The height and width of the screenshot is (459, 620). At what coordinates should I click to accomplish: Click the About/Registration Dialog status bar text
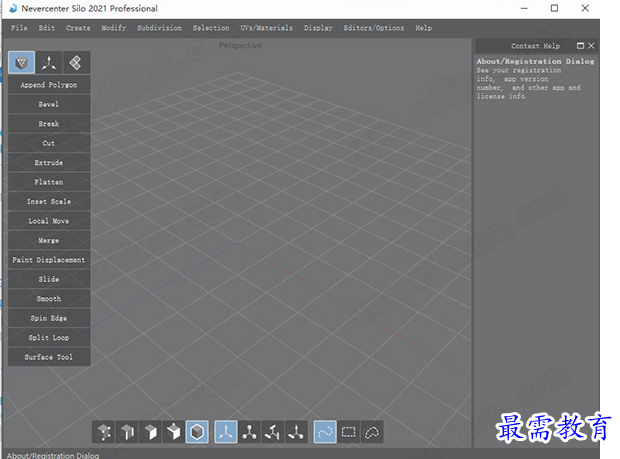tap(53, 455)
